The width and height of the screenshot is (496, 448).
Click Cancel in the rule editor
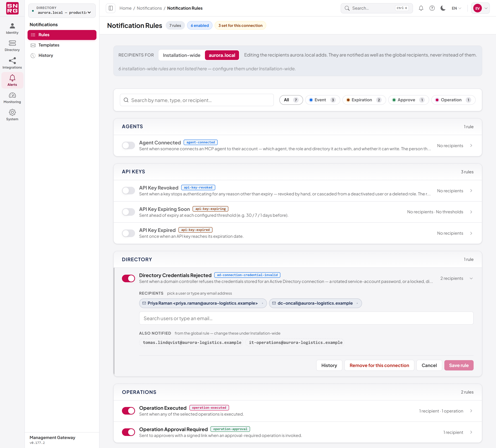(x=429, y=365)
